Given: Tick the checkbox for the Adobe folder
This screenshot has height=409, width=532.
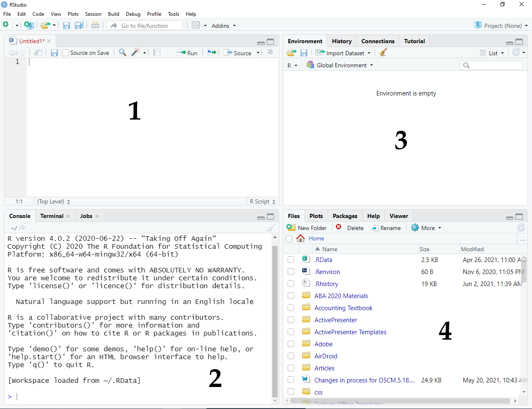Looking at the screenshot, I should pyautogui.click(x=291, y=344).
